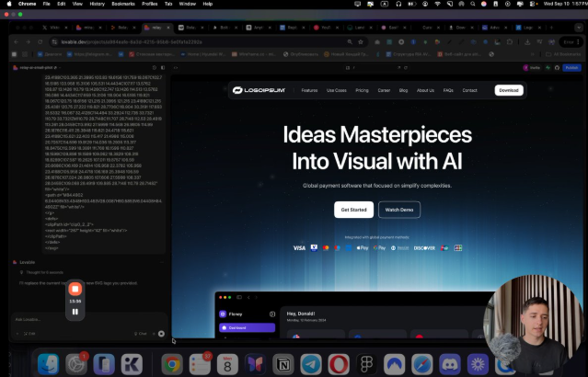Viewport: 588px width, 377px height.
Task: Open FAQs in the site navigation
Action: [x=448, y=90]
